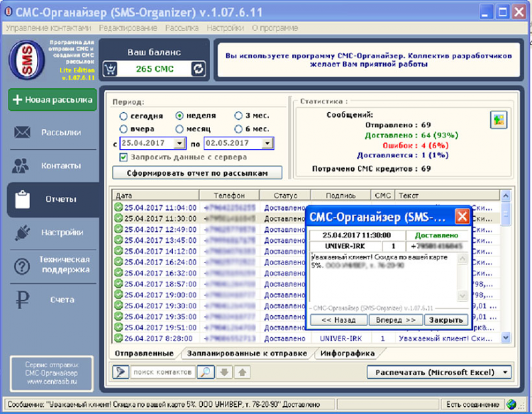Close the SMS details popup
Screen dimensions: 532x414
coord(462,216)
